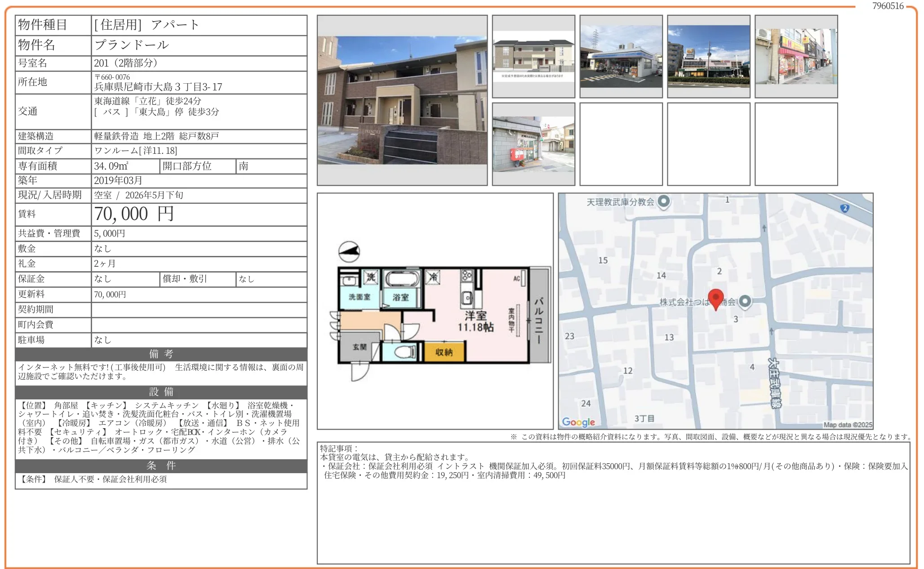Viewport: 924px width, 569px height.
Task: Open the Lawson convenience store thumbnail
Action: click(621, 57)
